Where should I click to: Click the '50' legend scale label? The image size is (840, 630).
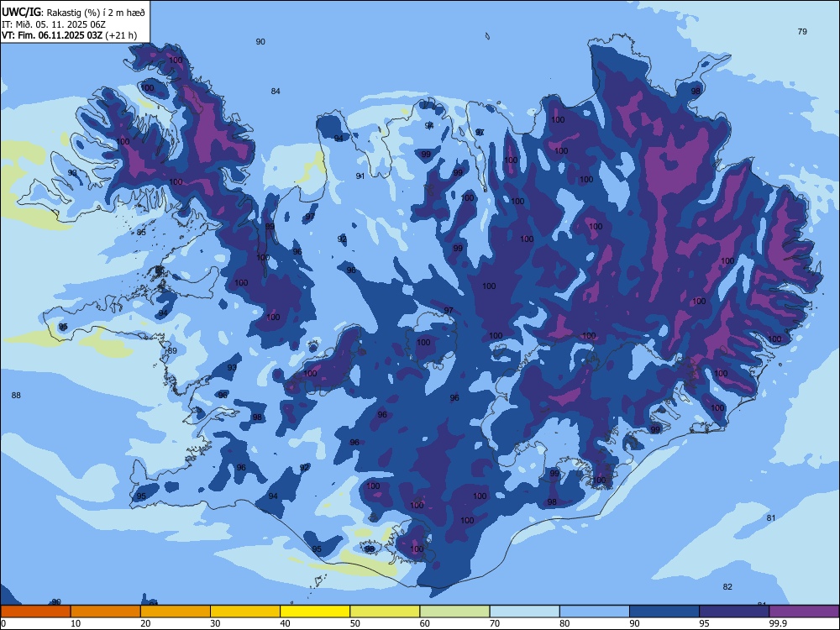(354, 623)
